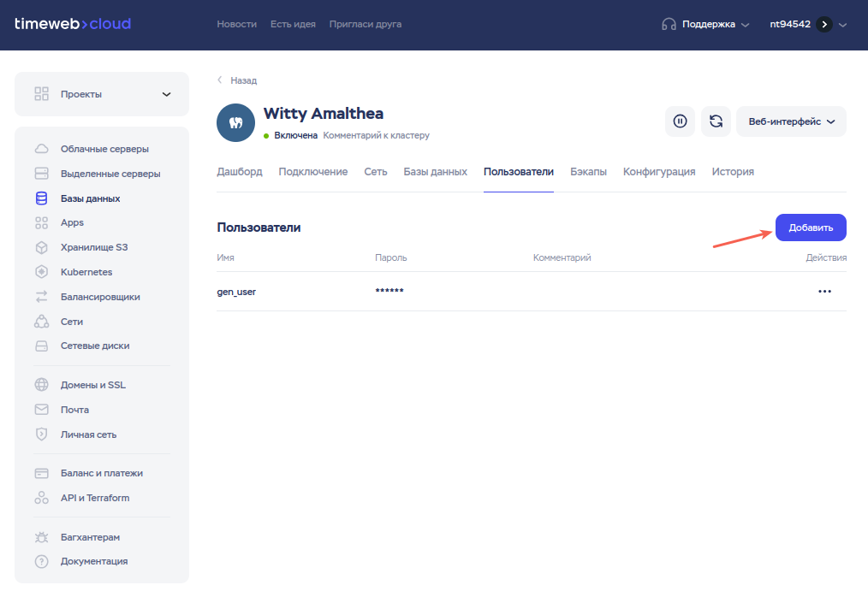
Task: Click the Добавить button
Action: pyautogui.click(x=811, y=228)
